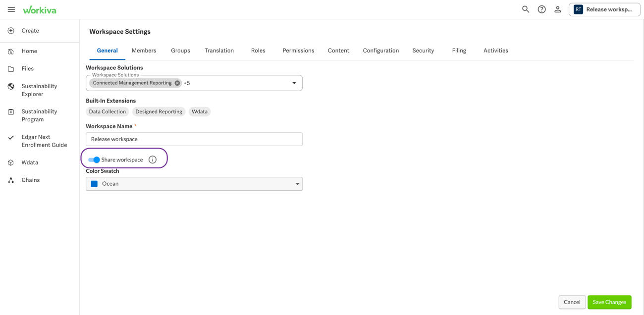Switch to the Roles tab
The height and width of the screenshot is (315, 644).
tap(258, 51)
